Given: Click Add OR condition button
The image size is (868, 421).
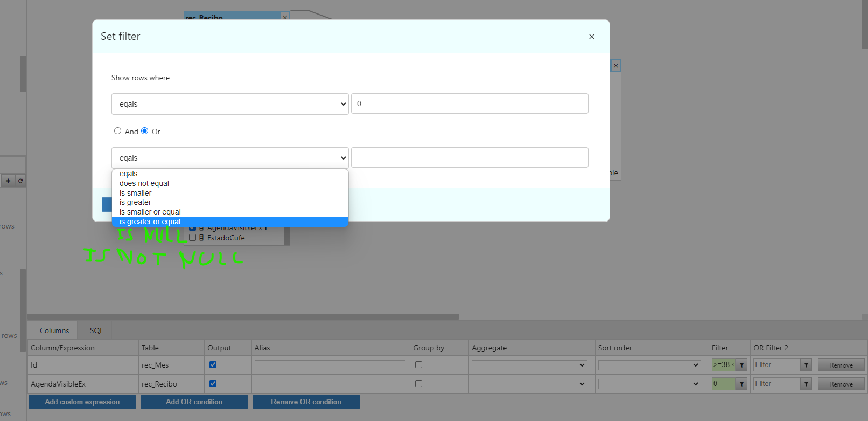Looking at the screenshot, I should pos(194,402).
